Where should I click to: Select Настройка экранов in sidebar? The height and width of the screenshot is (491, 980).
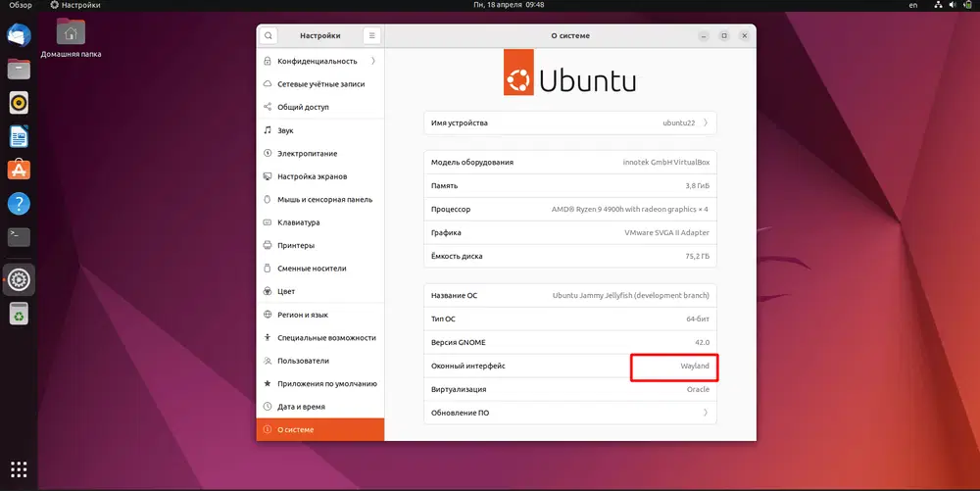click(x=320, y=176)
